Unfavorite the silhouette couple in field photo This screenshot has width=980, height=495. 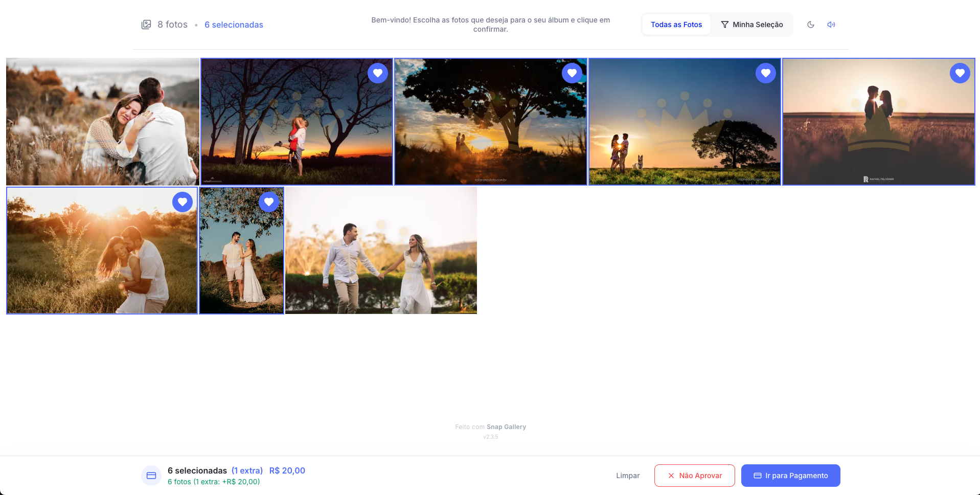(960, 73)
